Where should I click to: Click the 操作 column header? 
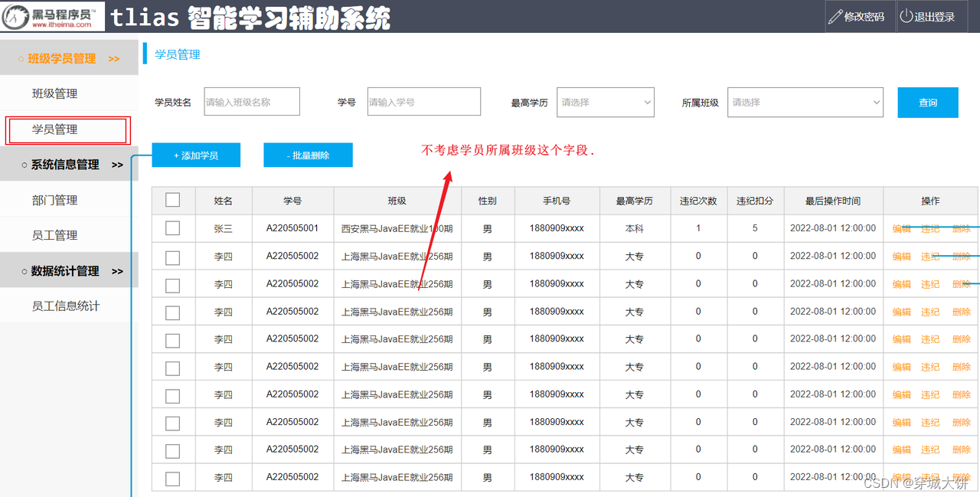click(x=930, y=201)
